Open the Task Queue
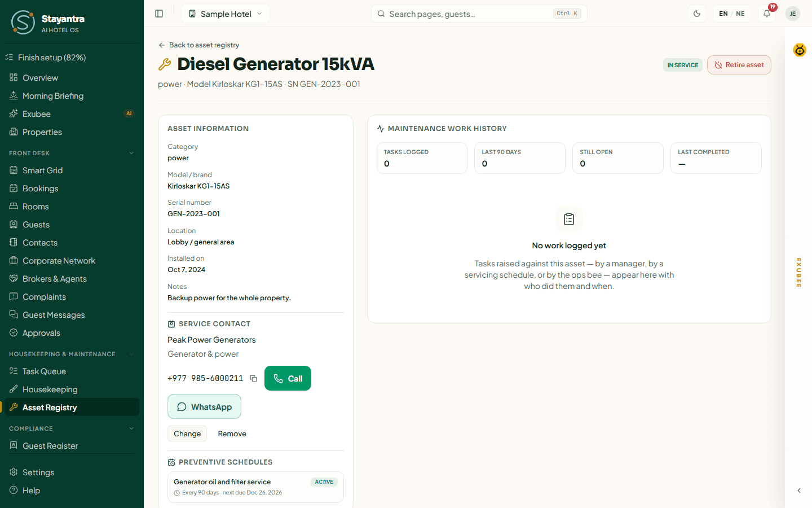 72,371
